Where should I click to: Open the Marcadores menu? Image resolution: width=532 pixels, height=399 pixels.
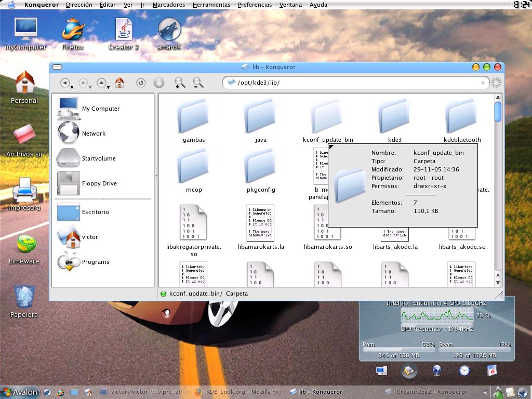pyautogui.click(x=169, y=5)
